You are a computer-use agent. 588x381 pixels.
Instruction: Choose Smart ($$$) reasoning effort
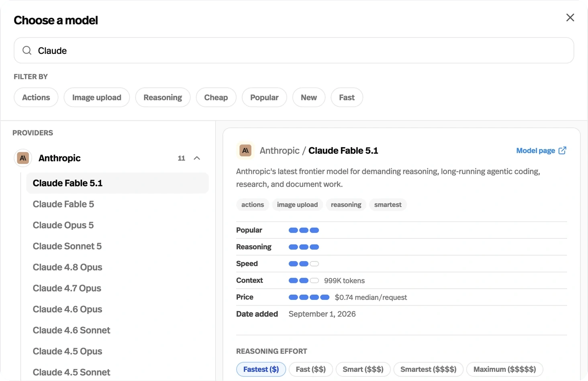(363, 369)
